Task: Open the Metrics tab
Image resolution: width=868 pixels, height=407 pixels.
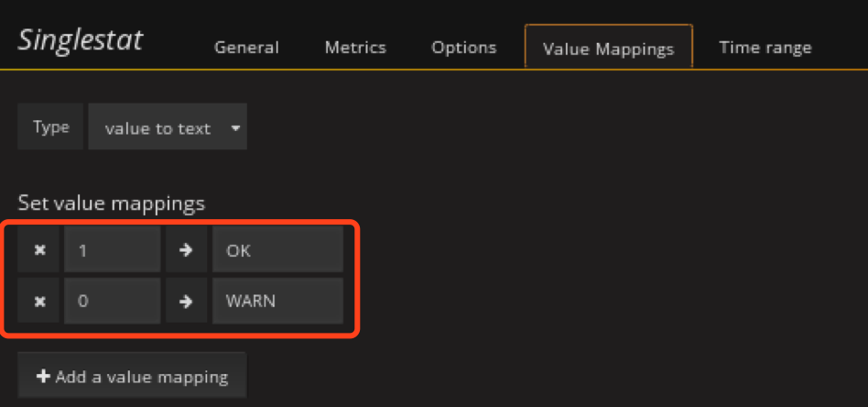Action: tap(355, 48)
